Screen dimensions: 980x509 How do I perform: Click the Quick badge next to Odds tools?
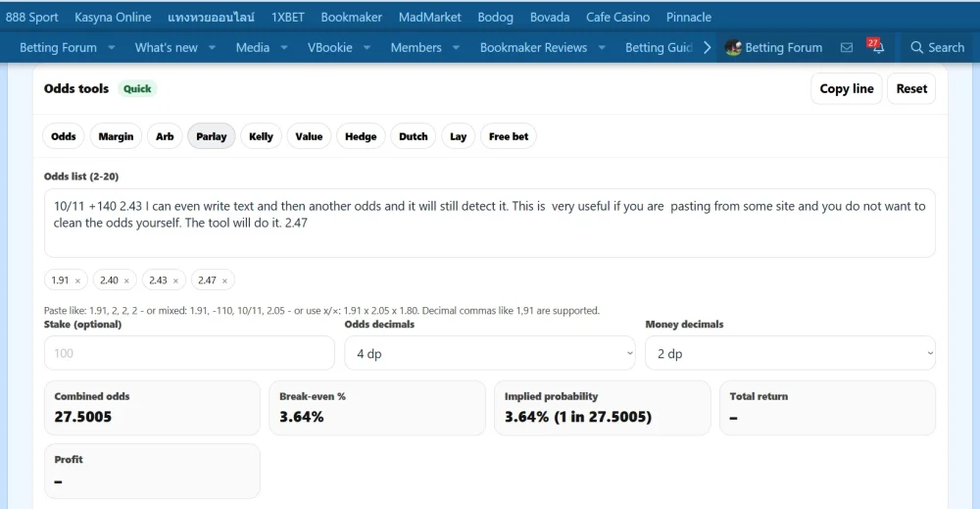(137, 89)
